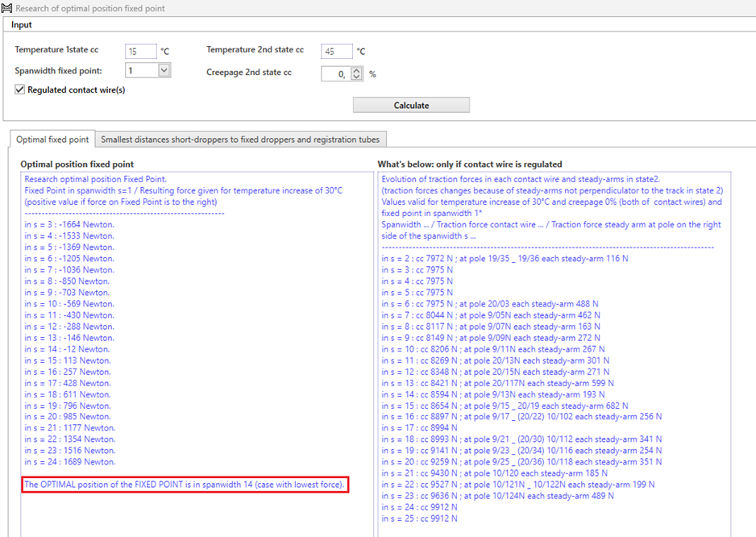Click the 'Research optimal position Fixed Point.' text line
This screenshot has height=537, width=756.
click(x=95, y=179)
